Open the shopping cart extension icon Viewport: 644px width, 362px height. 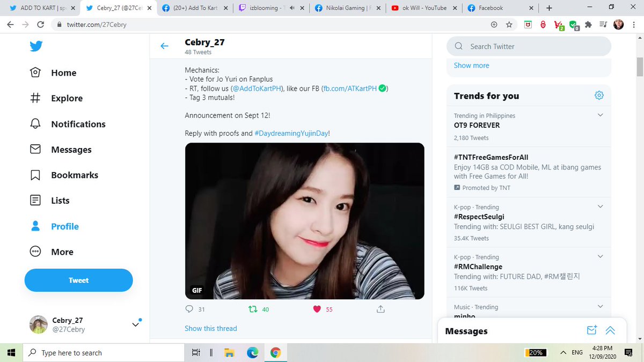(559, 25)
